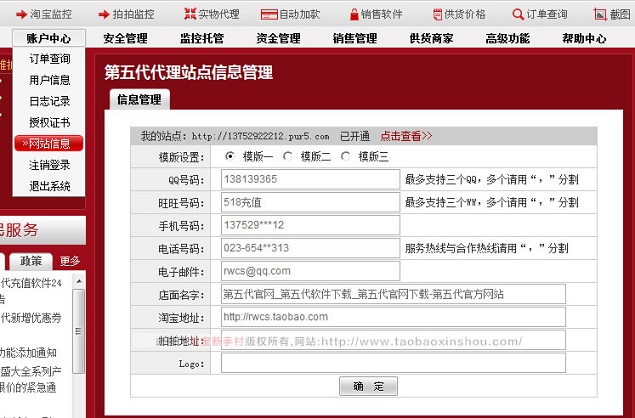
Task: Click the 实物代理 icon in toolbar
Action: point(191,14)
